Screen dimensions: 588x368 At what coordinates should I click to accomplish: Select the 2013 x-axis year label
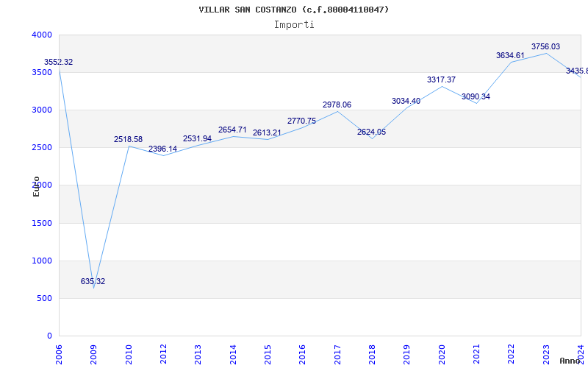tap(198, 353)
